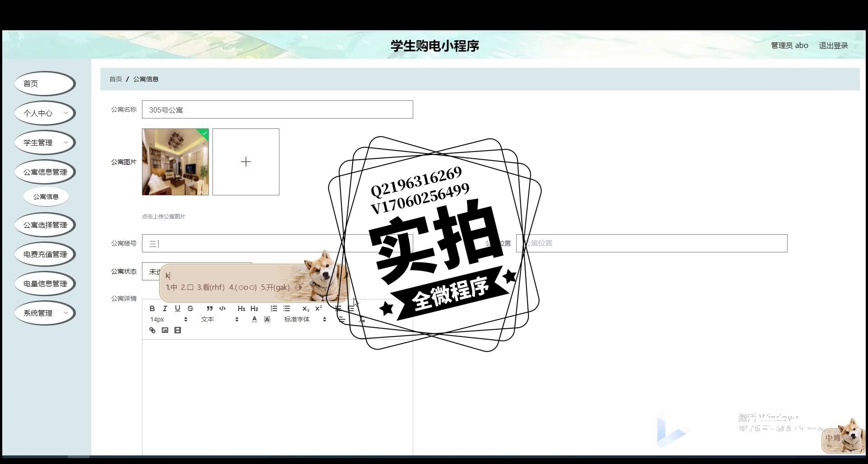Viewport: 868px width, 464px height.
Task: Click the IME next-page candidates arrow
Action: (301, 287)
